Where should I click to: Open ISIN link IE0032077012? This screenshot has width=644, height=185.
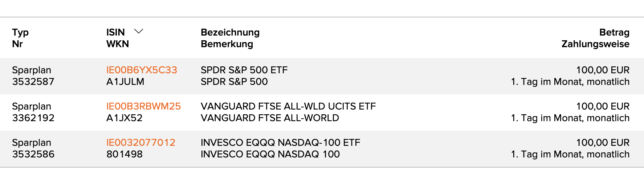click(141, 143)
